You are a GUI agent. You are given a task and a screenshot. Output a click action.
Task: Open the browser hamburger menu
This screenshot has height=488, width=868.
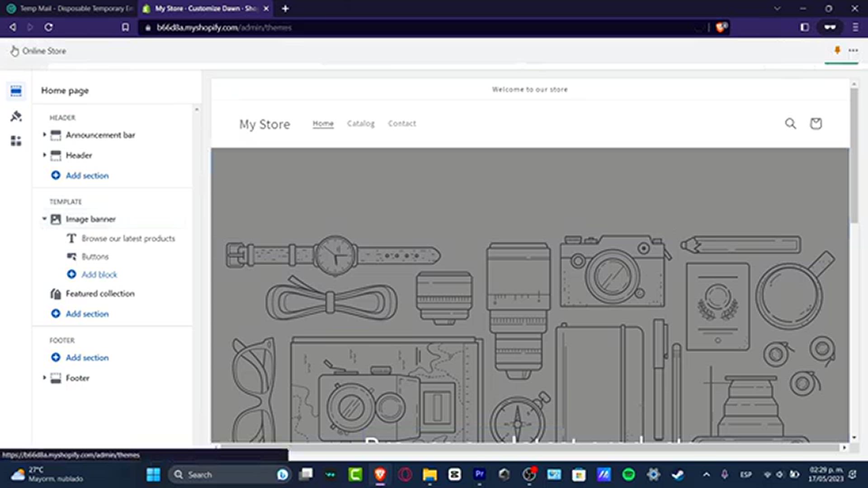point(855,27)
